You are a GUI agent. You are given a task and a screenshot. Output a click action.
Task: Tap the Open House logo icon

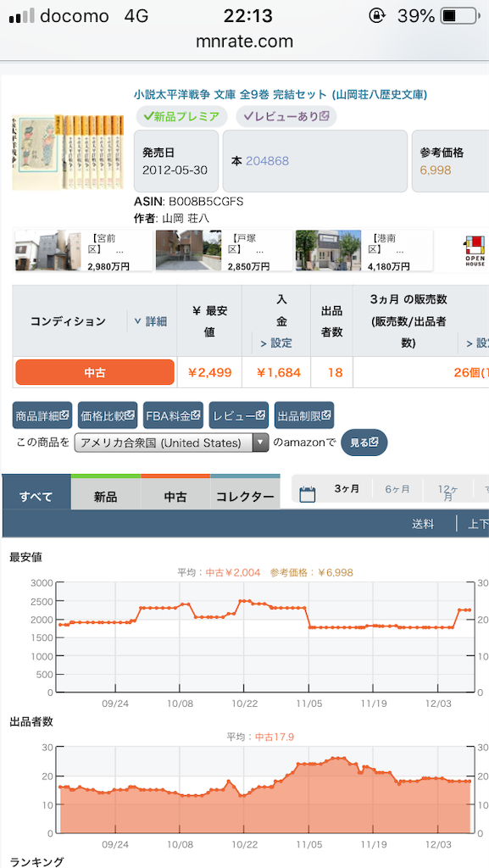tap(475, 252)
